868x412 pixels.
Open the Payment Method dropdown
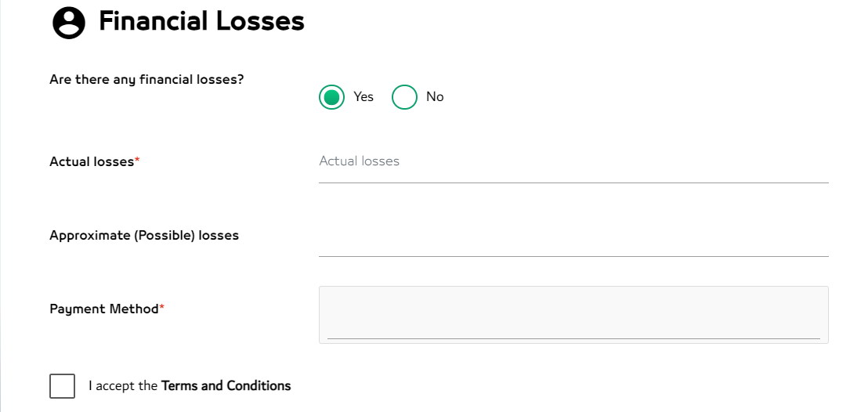573,314
